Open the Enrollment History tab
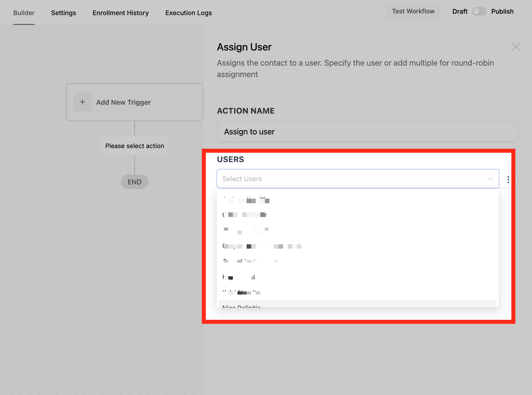532x395 pixels. coord(121,13)
